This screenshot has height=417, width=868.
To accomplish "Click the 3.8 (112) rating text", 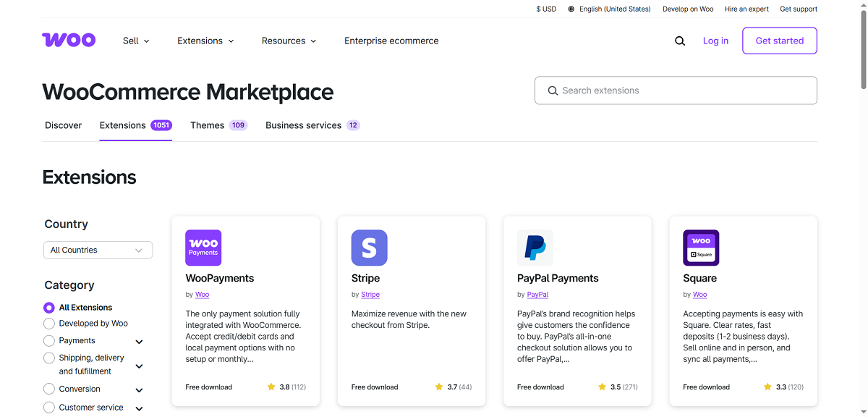I will [293, 387].
